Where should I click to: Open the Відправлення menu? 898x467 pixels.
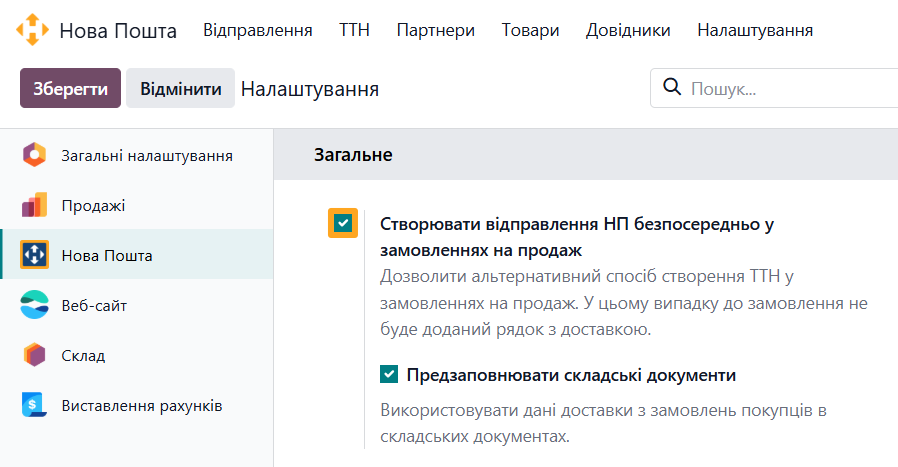pos(258,30)
